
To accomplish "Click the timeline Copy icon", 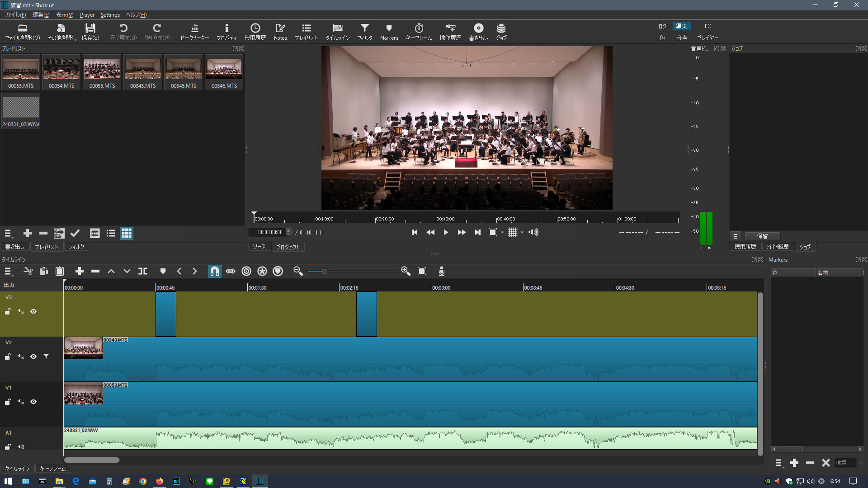I will coord(44,271).
